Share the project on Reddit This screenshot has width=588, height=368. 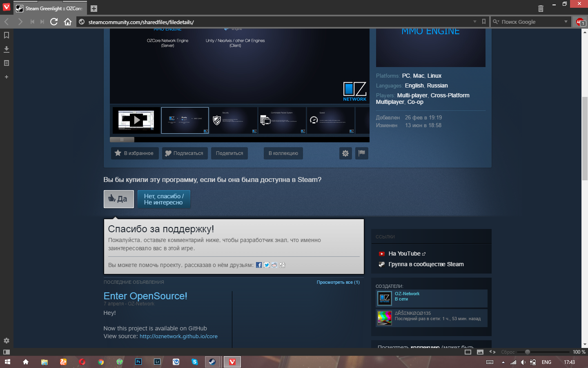274,265
